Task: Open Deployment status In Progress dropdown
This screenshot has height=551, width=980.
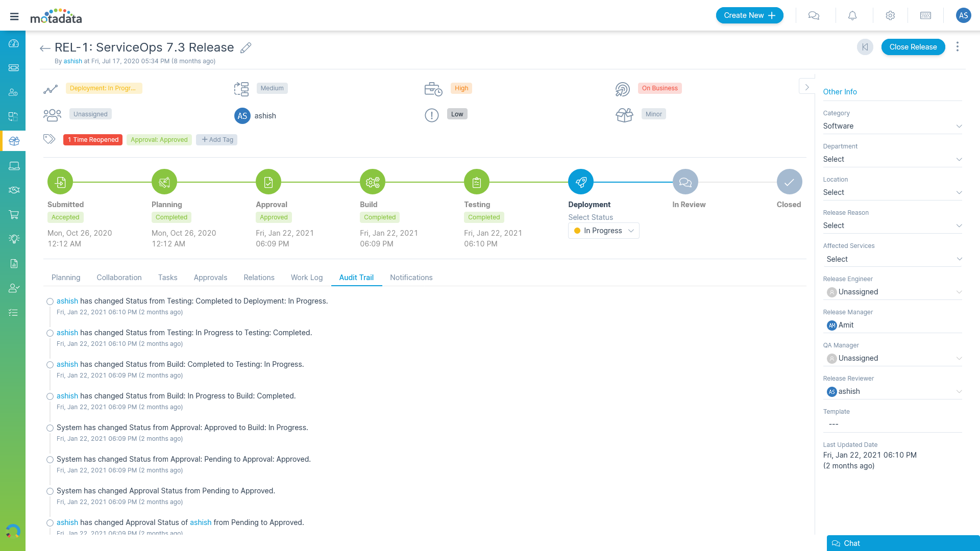Action: (x=604, y=231)
